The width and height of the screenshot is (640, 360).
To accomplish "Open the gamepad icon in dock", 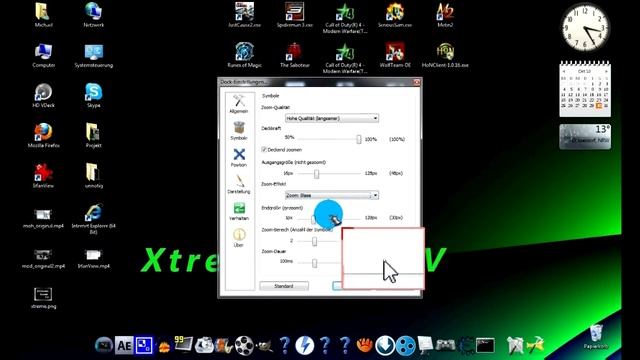I will coord(445,346).
